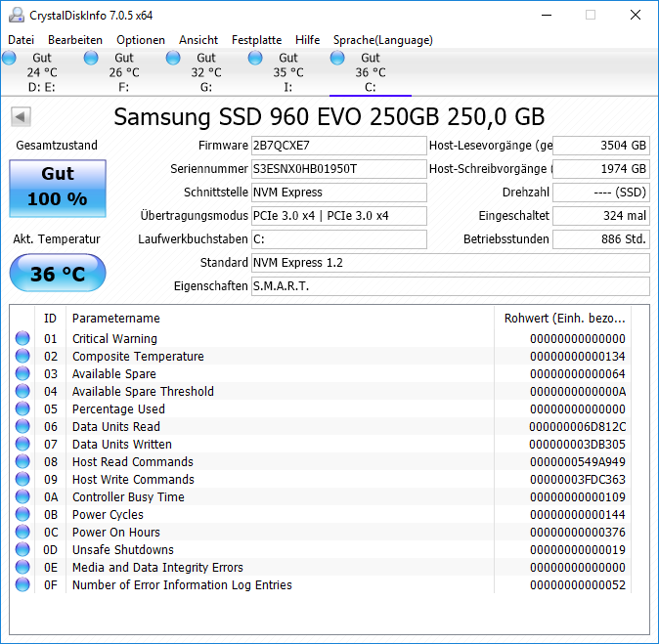Viewport: 659px width, 644px height.
Task: Click the Firmware field 2B7QCXE7
Action: click(338, 146)
